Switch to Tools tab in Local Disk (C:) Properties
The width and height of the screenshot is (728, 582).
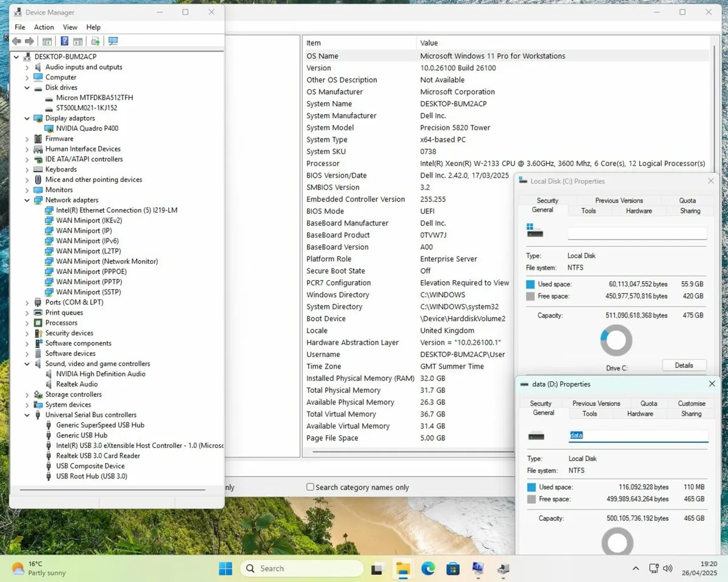[x=588, y=211]
